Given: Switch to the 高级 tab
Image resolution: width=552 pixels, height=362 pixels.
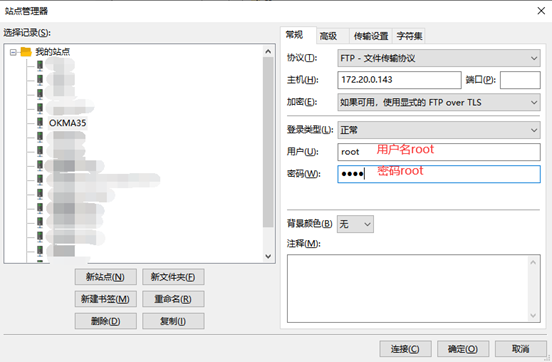Looking at the screenshot, I should [332, 36].
